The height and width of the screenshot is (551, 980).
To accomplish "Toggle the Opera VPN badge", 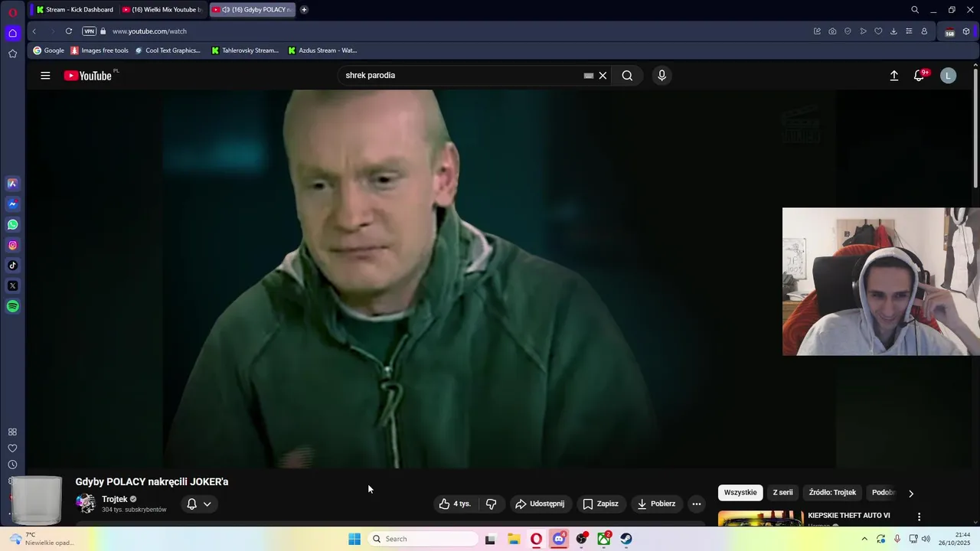I will click(89, 31).
